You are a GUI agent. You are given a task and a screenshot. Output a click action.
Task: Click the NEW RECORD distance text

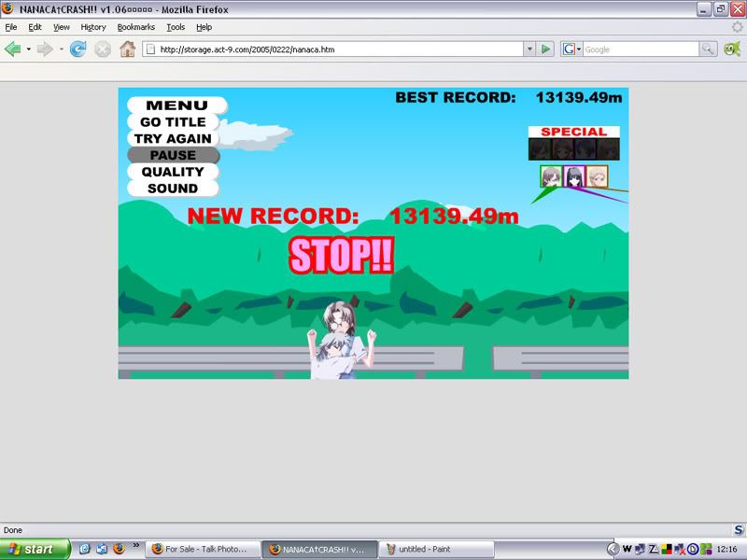coord(353,217)
